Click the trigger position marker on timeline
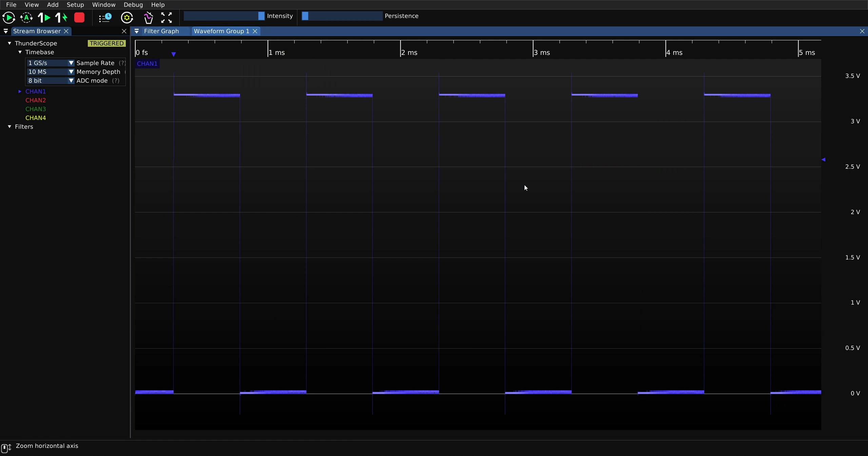The width and height of the screenshot is (868, 456). [174, 54]
